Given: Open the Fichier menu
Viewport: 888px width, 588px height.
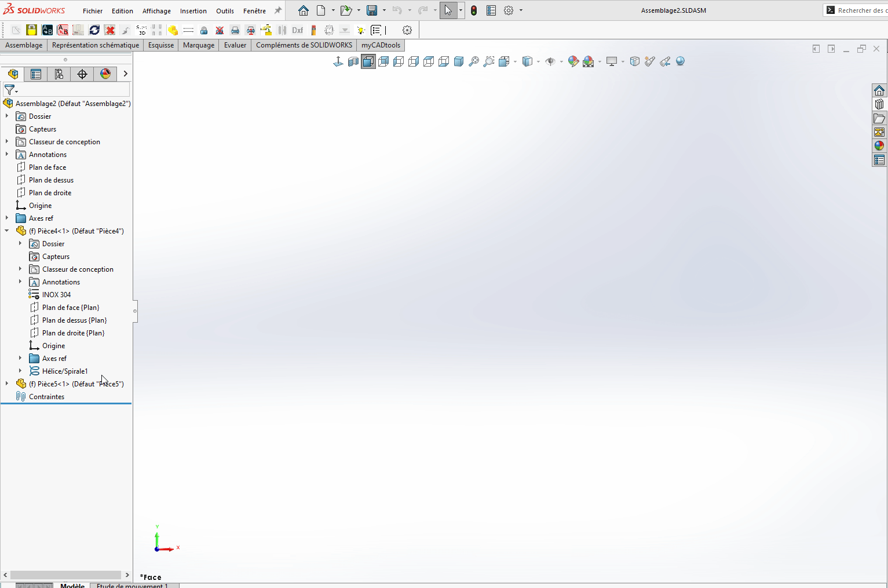Looking at the screenshot, I should click(x=93, y=11).
